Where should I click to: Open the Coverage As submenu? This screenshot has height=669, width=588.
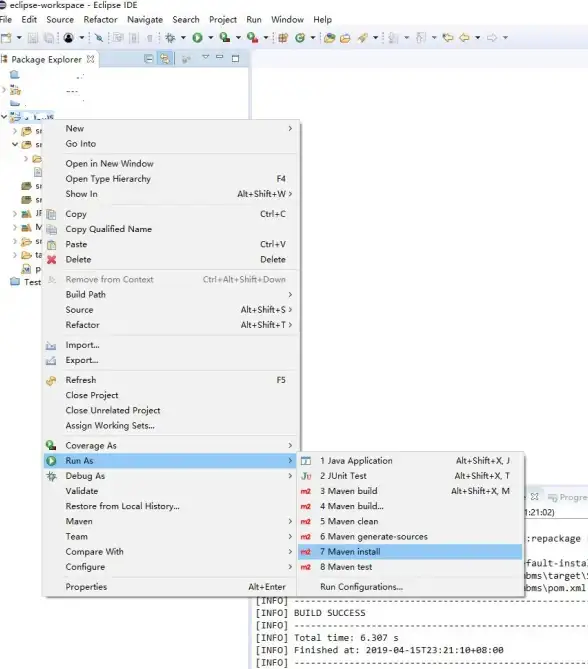coord(170,446)
